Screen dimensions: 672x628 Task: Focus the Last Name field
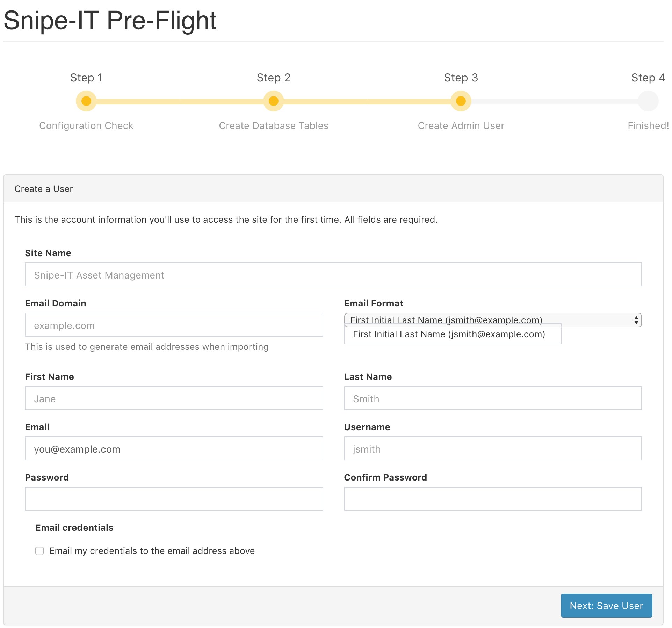(493, 398)
